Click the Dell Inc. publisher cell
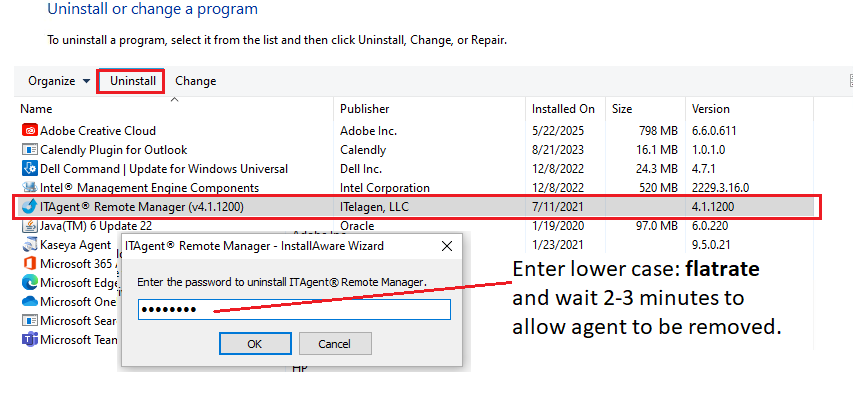This screenshot has width=853, height=398. point(361,169)
